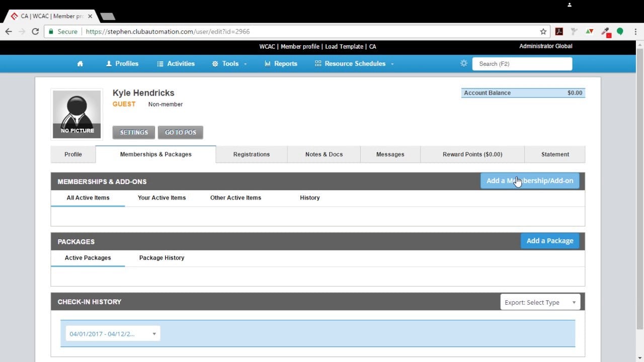Expand the Tools dropdown arrow
The width and height of the screenshot is (644, 362).
(x=245, y=64)
